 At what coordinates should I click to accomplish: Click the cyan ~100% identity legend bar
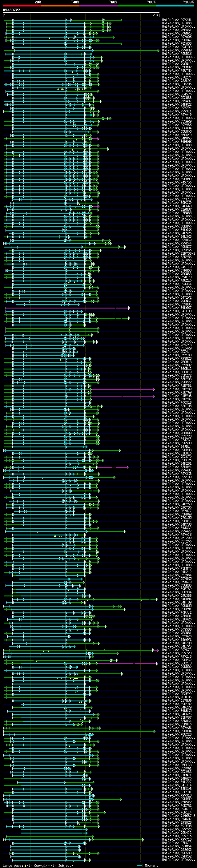click(175, 6)
